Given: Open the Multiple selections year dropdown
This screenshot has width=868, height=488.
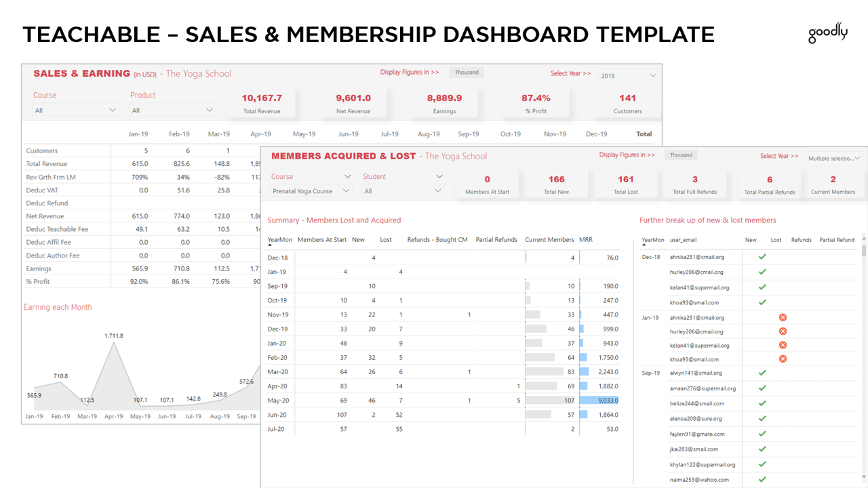Looking at the screenshot, I should point(834,158).
